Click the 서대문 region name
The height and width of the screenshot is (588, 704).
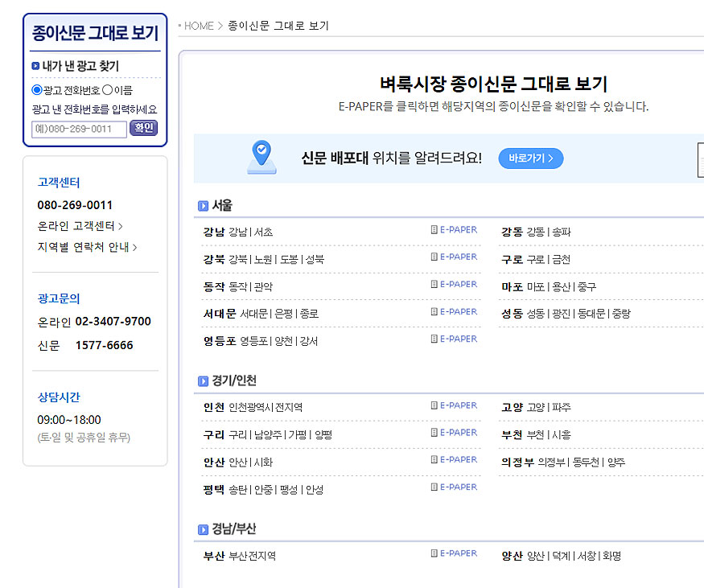click(x=220, y=314)
